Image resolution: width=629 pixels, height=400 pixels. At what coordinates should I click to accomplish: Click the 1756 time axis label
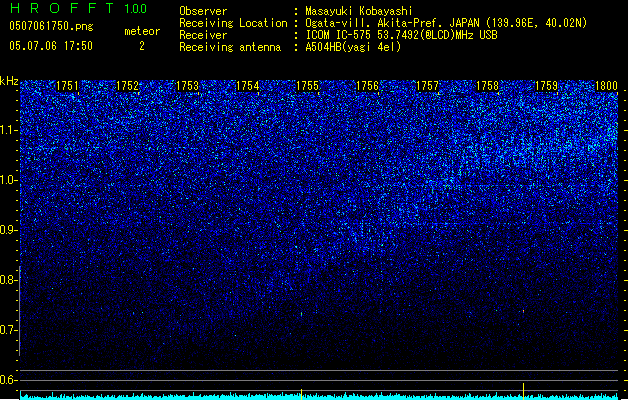[367, 86]
